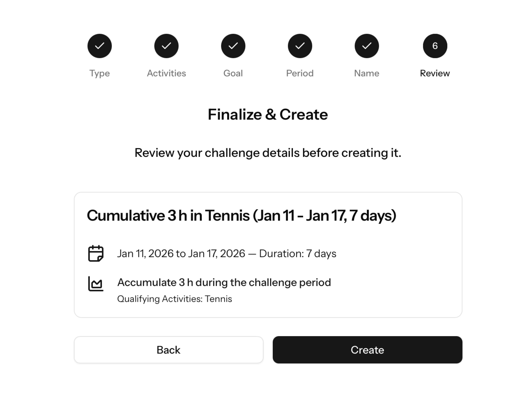The image size is (532, 399).
Task: Click the Type step checkmark circle
Action: (x=100, y=46)
